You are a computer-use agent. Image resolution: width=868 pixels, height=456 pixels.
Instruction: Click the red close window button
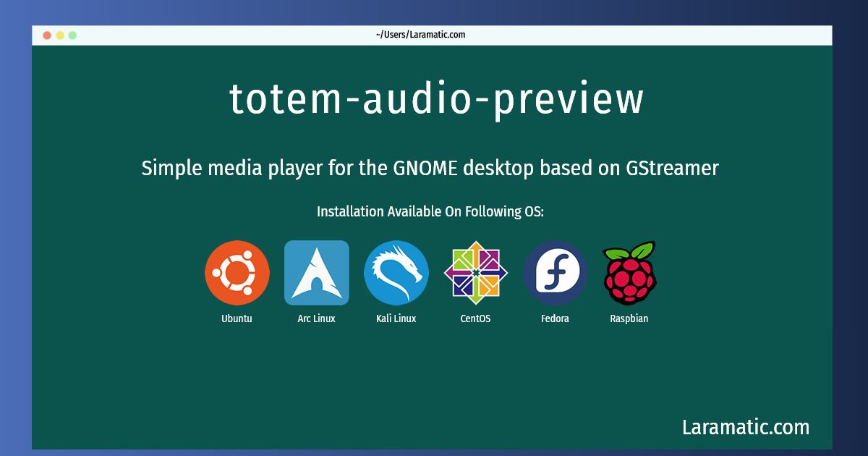click(x=47, y=35)
